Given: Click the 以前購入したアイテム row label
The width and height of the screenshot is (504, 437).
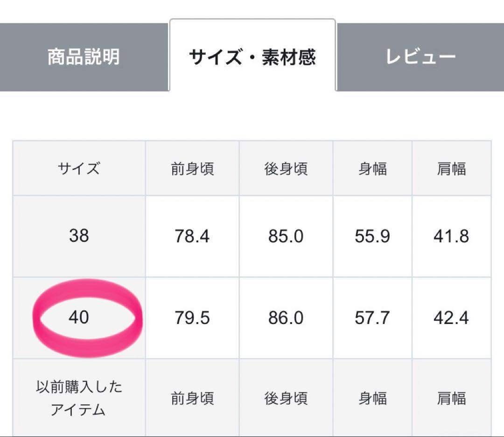Looking at the screenshot, I should coord(79,398).
